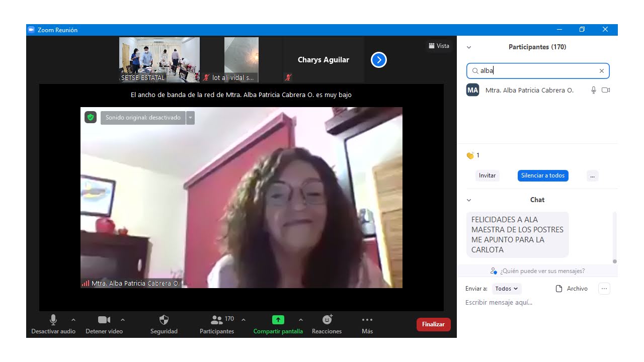Stop the camera with Detener video

[x=104, y=324]
